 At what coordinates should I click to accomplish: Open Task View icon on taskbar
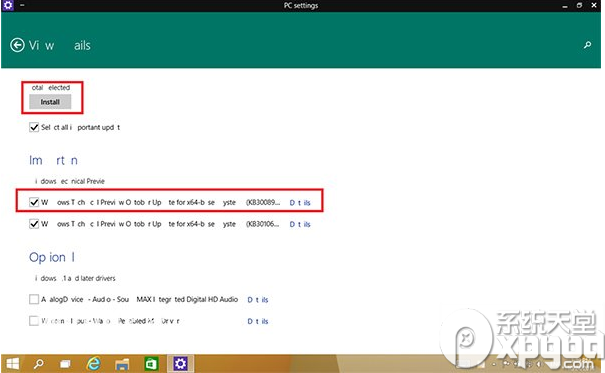click(x=66, y=364)
